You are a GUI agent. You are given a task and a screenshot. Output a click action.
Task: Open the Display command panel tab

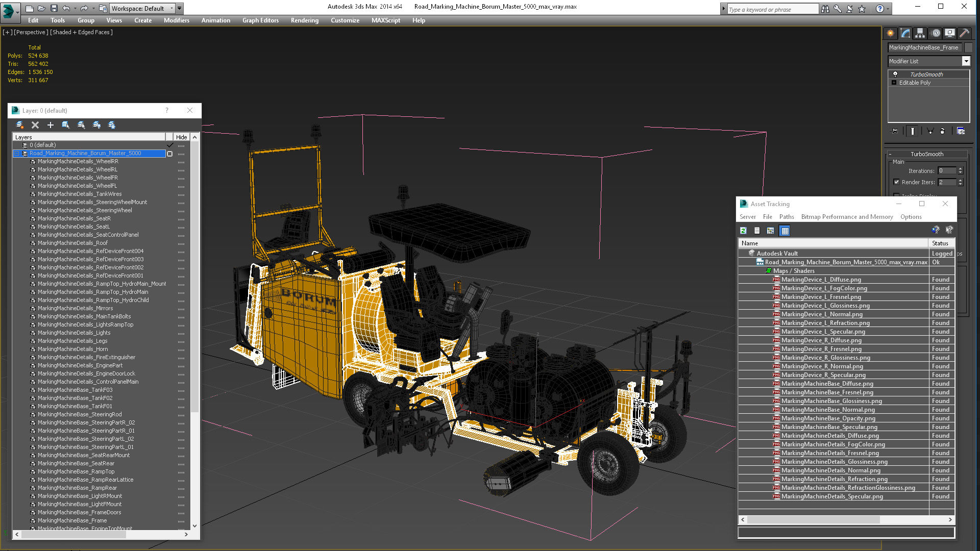950,33
